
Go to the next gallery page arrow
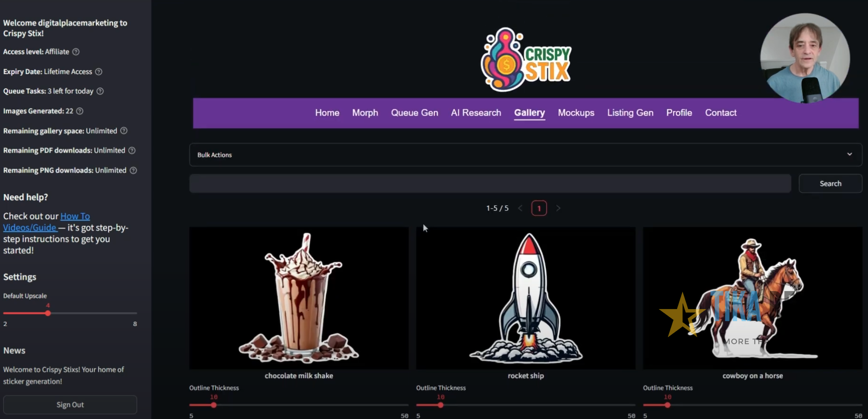tap(558, 208)
